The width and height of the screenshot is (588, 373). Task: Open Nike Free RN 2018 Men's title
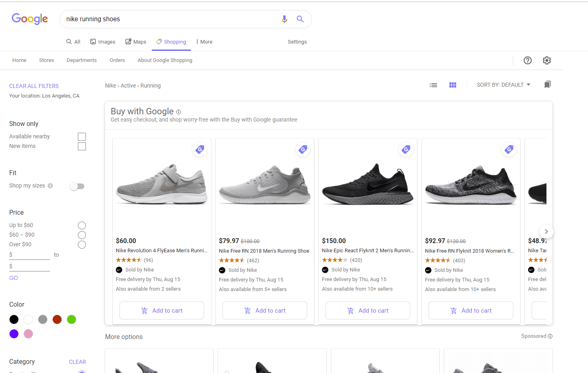click(264, 251)
